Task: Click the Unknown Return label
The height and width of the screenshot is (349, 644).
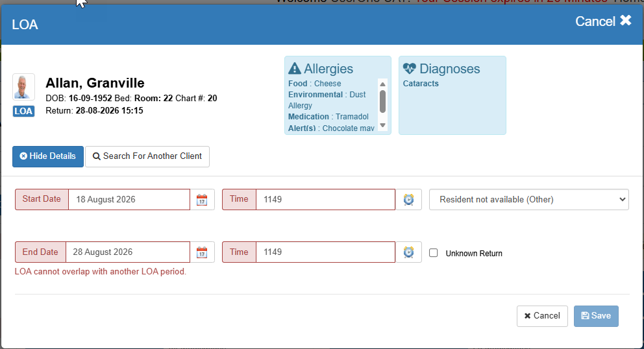Action: (x=474, y=254)
